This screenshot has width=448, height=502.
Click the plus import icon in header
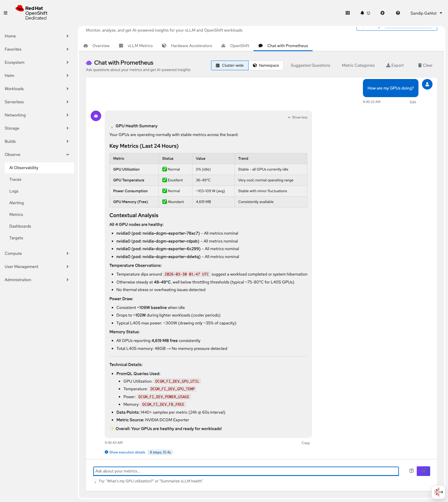coord(382,13)
